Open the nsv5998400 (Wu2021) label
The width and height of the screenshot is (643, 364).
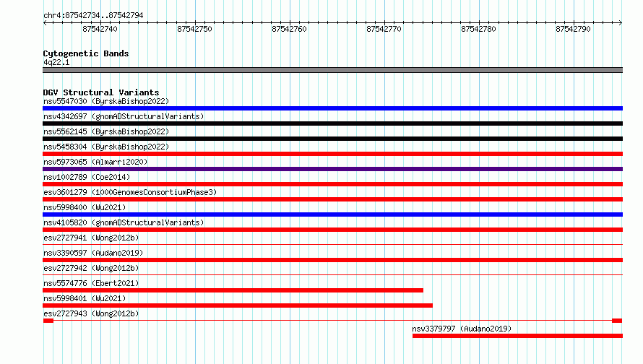coord(85,207)
